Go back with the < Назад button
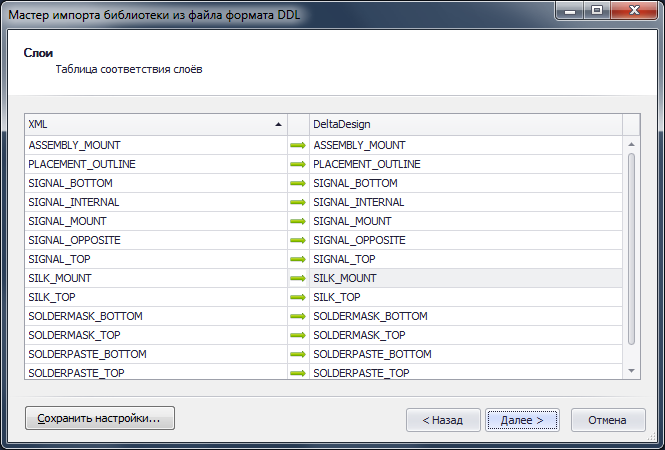This screenshot has width=665, height=450. (x=443, y=420)
